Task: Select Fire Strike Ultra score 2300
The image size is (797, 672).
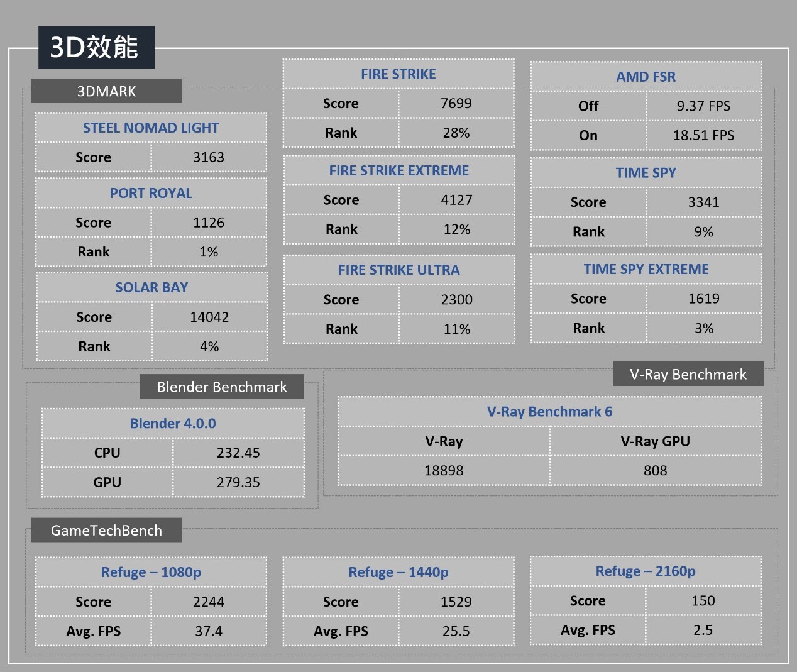Action: click(x=457, y=300)
